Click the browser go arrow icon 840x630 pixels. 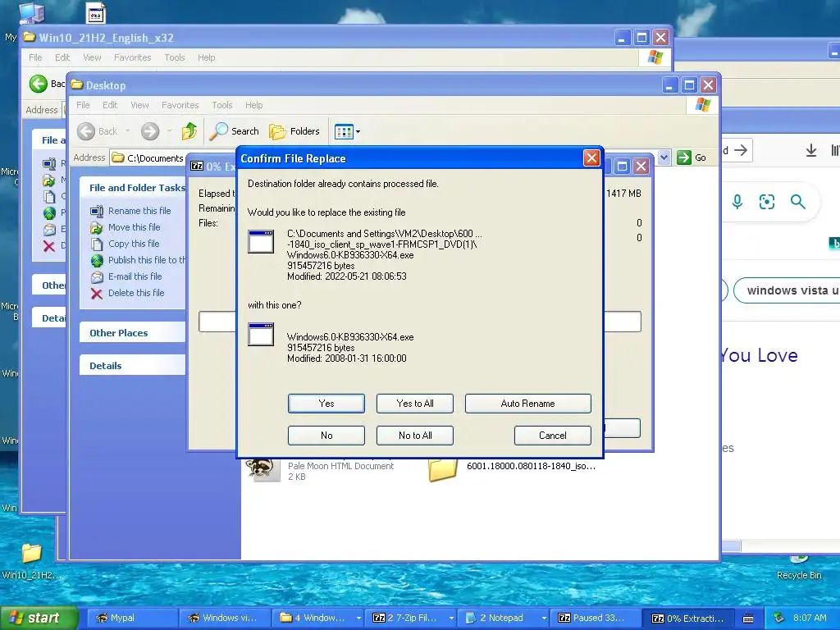coord(741,150)
